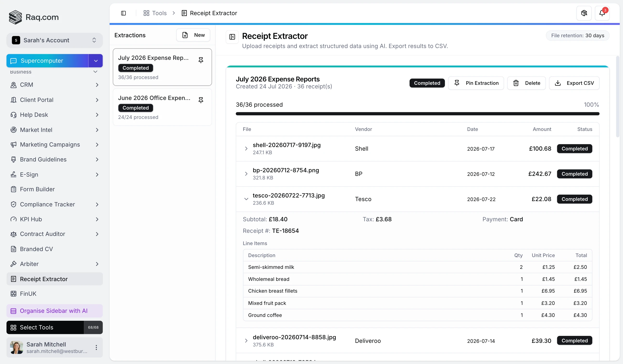Open the Sarah's Account switcher dropdown
623x364 pixels.
pyautogui.click(x=54, y=40)
